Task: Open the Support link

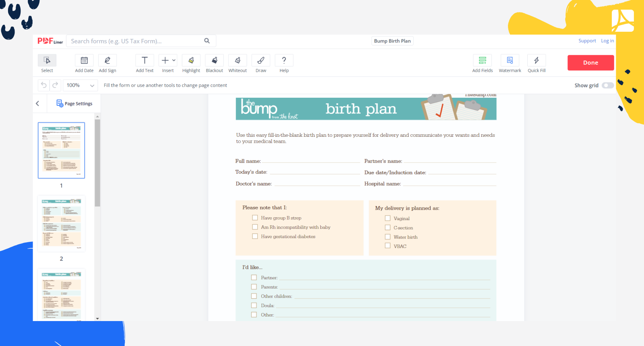Action: [x=587, y=41]
